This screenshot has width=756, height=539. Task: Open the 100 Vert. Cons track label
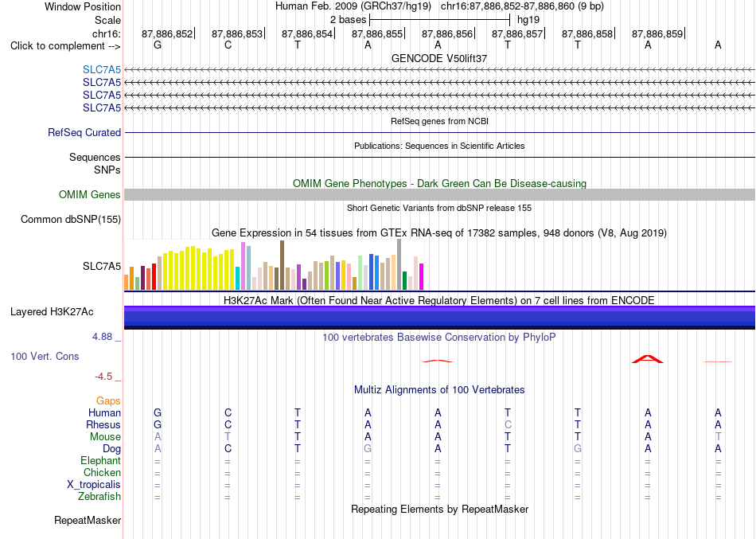click(45, 356)
